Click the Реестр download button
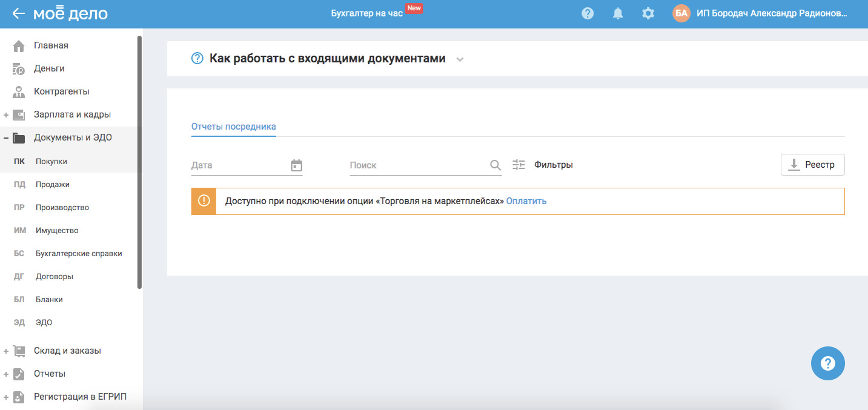This screenshot has width=868, height=410. tap(812, 165)
